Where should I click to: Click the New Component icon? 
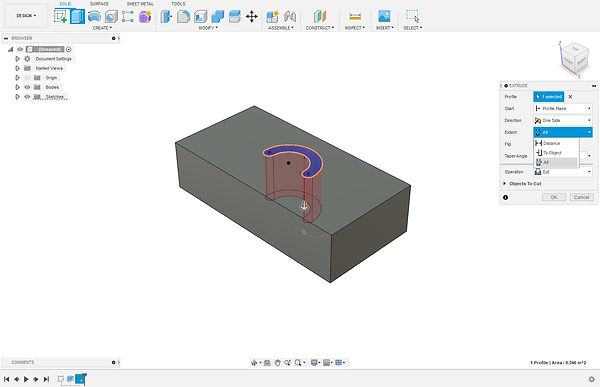(x=272, y=16)
